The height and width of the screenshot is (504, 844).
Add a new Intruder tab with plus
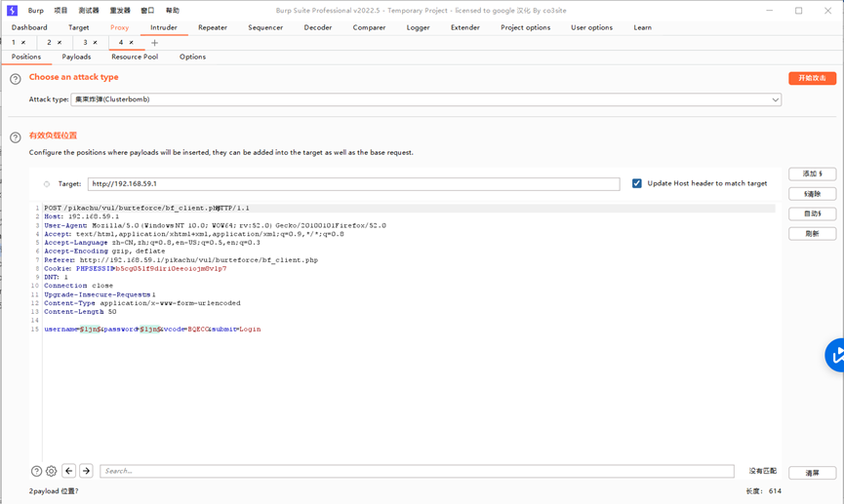coord(154,43)
